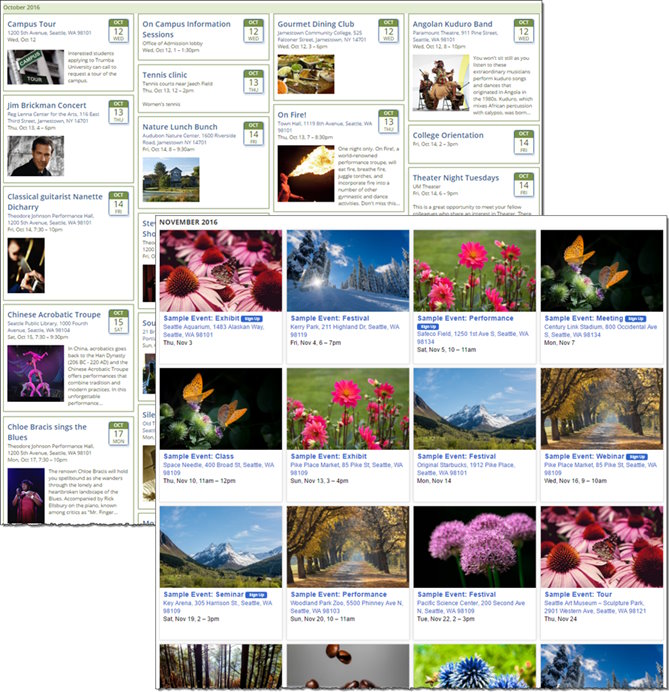Open the Gourmet Dining Club event
Viewport: 669px width, 692px height.
(316, 24)
